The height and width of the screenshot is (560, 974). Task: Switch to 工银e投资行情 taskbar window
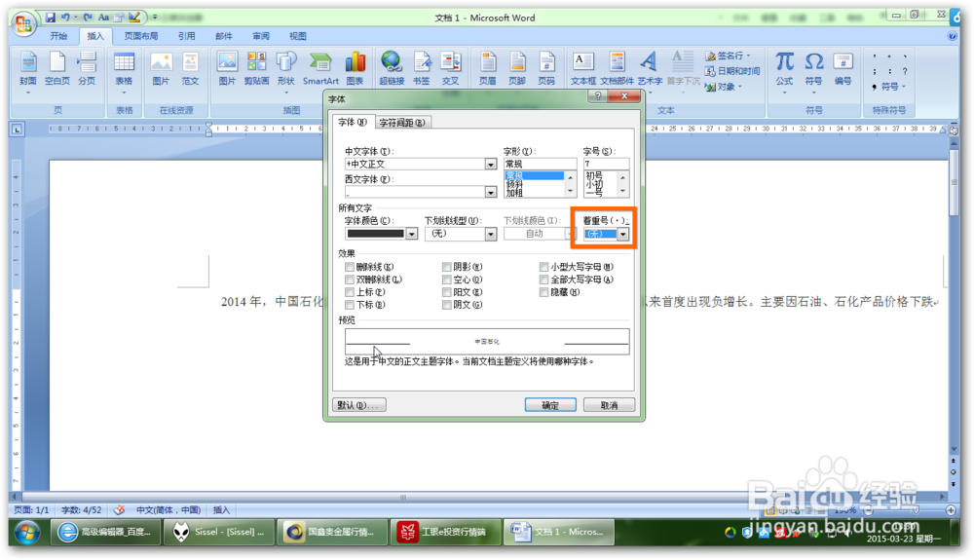(x=445, y=532)
